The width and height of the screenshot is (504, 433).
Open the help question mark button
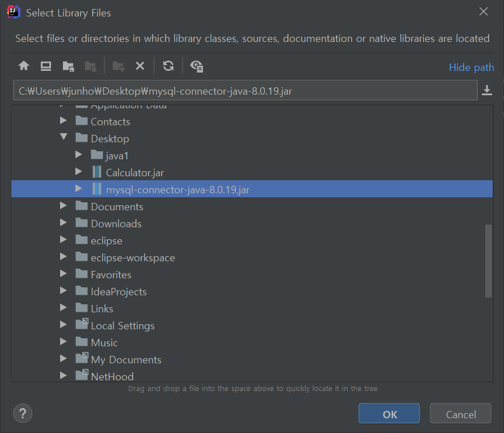pyautogui.click(x=23, y=413)
